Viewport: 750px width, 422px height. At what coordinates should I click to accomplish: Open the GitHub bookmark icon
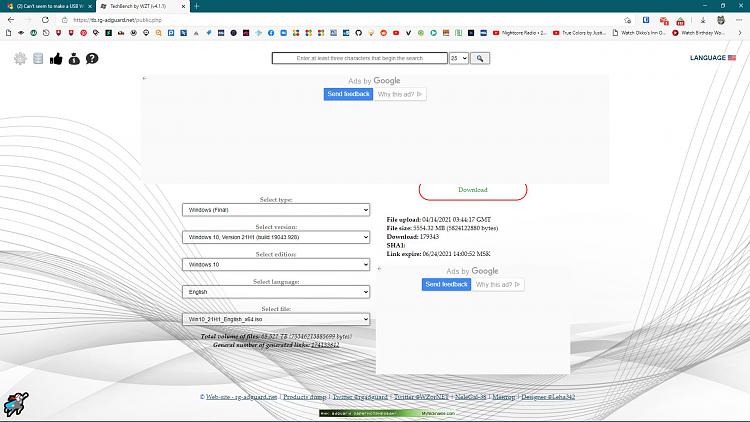[358, 33]
